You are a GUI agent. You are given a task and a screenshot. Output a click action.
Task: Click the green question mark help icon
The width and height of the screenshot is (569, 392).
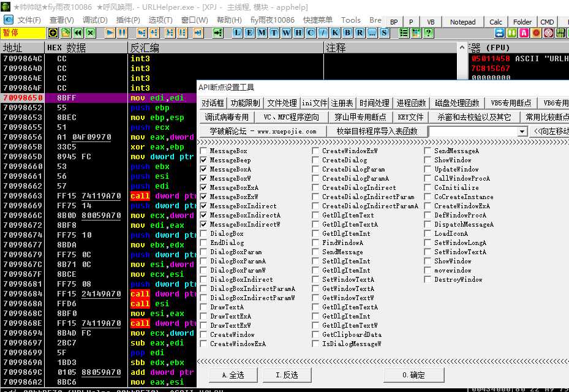[x=429, y=33]
